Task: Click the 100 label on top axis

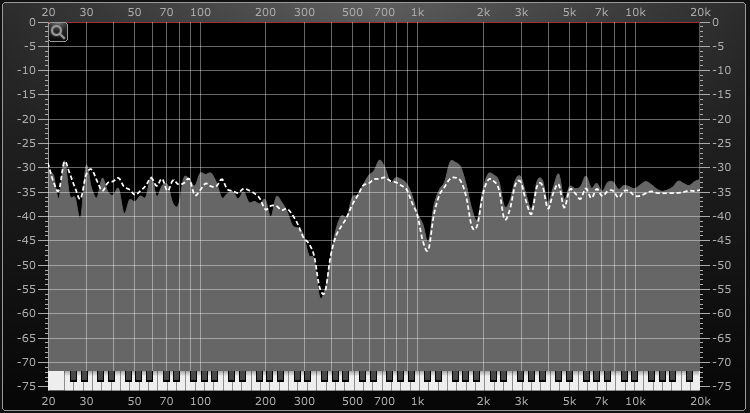Action: coord(201,12)
